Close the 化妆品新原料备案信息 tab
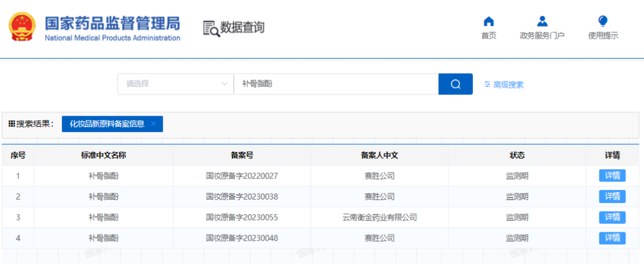This screenshot has width=644, height=264. (153, 124)
